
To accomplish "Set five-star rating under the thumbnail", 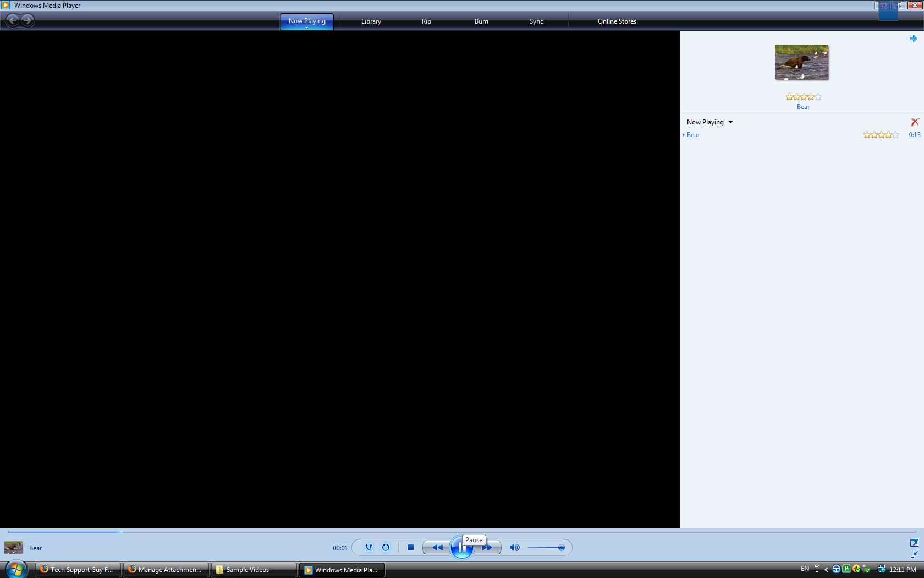I will click(x=818, y=97).
